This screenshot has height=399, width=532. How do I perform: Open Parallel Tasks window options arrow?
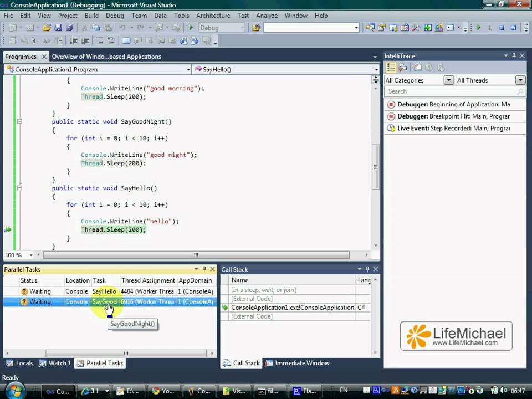[x=196, y=269]
